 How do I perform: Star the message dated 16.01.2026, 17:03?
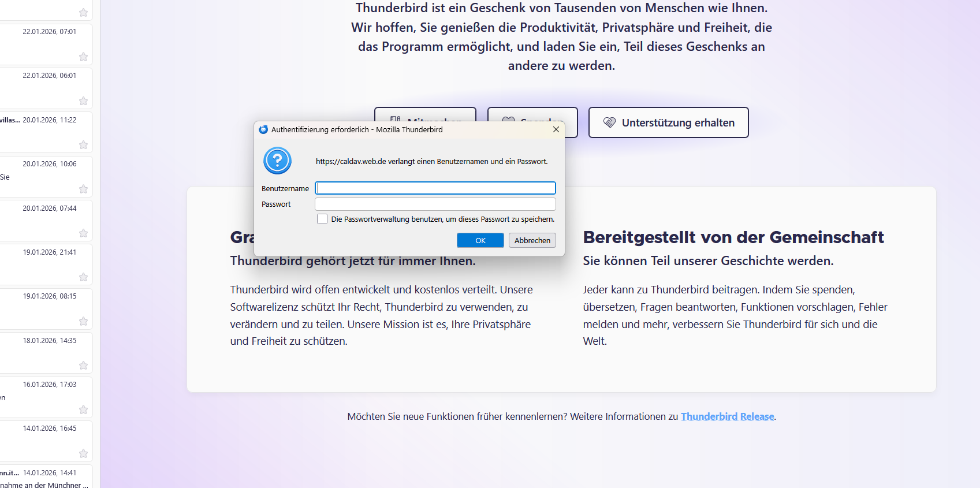click(84, 409)
